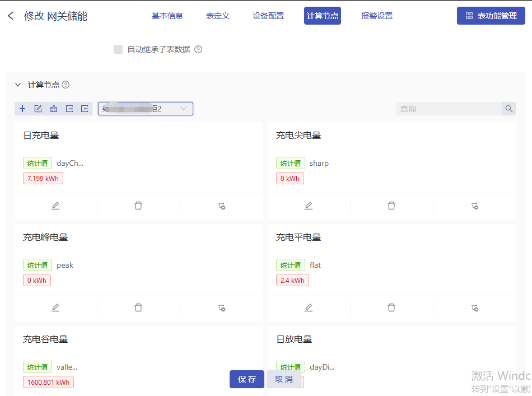This screenshot has height=396, width=532.
Task: Click the clear/clean icon in the toolbar
Action: point(53,109)
